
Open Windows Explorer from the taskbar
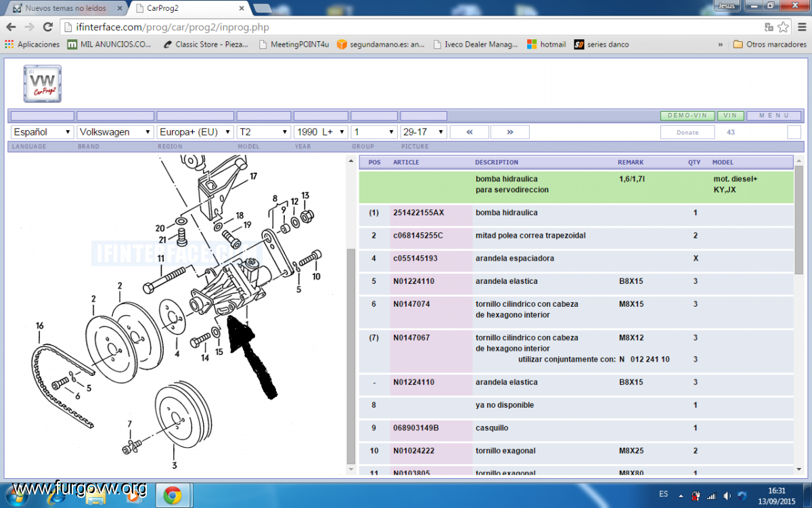coord(95,495)
